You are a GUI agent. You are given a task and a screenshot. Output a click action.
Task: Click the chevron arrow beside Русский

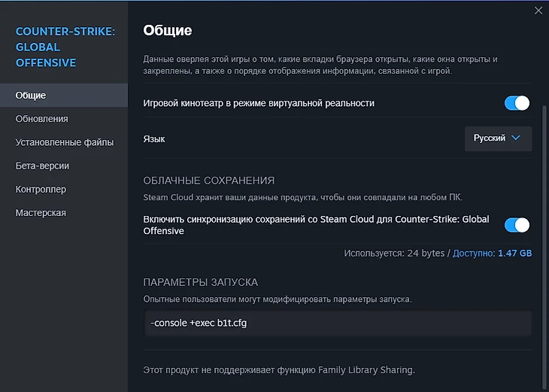[x=516, y=138]
